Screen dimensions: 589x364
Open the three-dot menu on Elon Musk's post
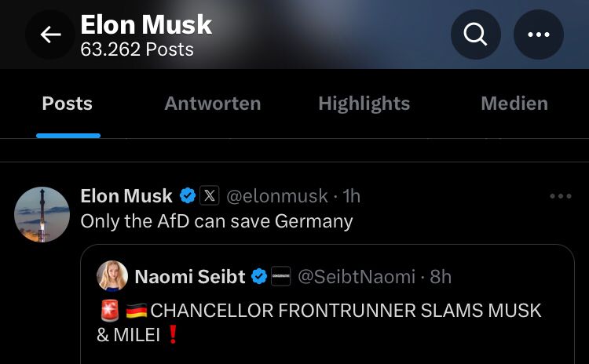[x=560, y=196]
